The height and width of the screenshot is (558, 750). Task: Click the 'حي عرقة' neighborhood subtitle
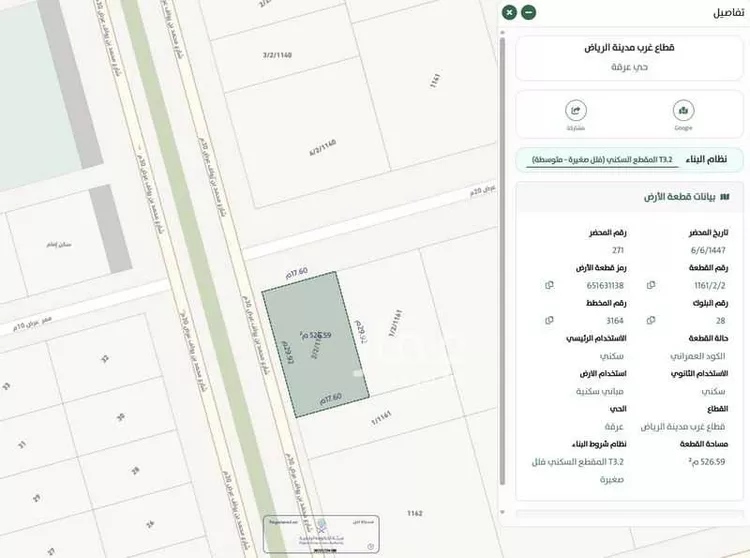pos(629,67)
